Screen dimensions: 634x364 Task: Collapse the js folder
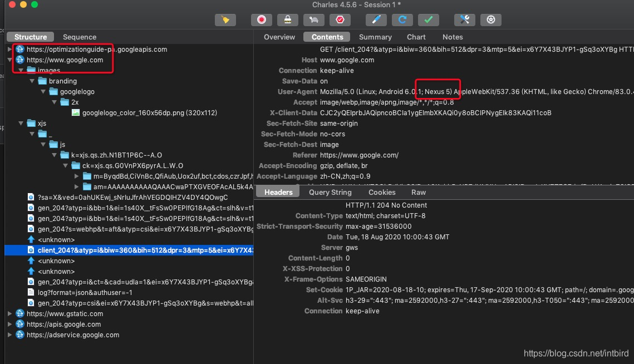tap(43, 144)
